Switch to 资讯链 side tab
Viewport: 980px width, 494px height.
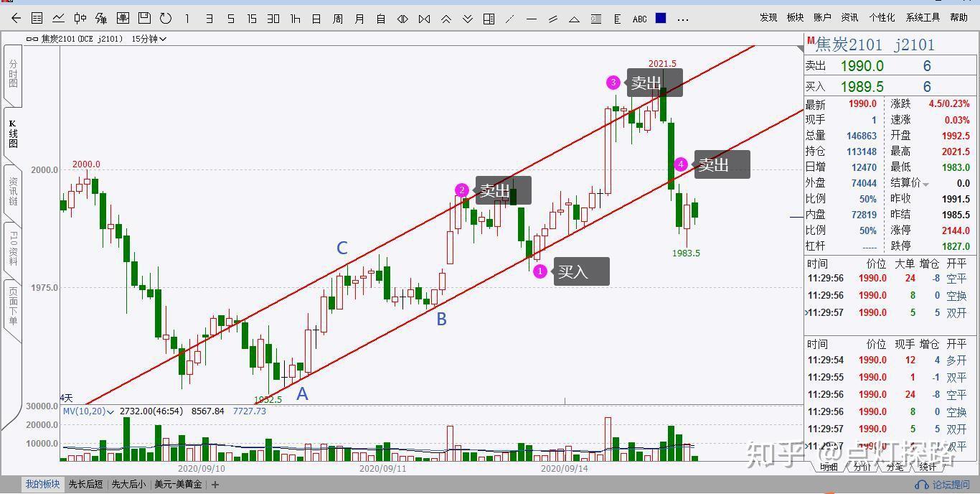[13, 192]
